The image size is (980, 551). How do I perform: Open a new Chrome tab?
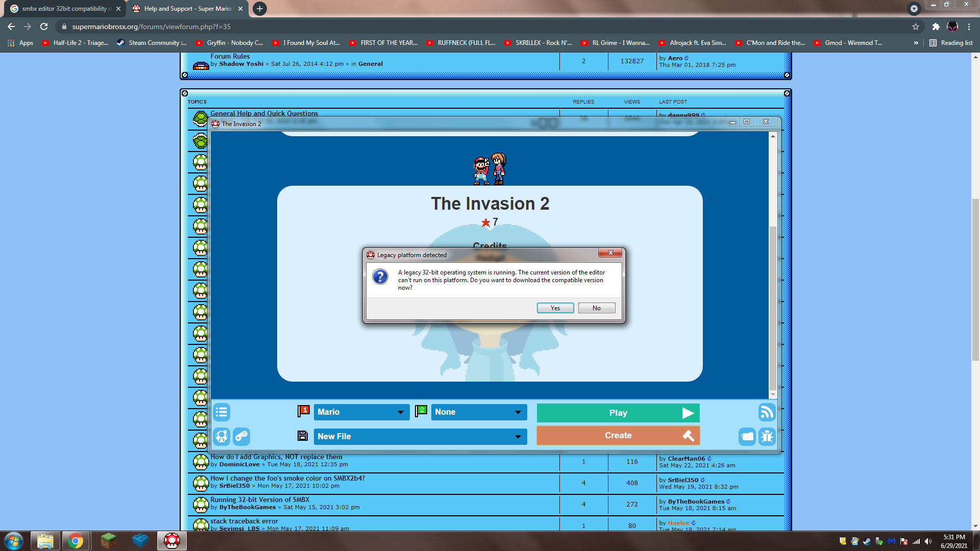260,9
